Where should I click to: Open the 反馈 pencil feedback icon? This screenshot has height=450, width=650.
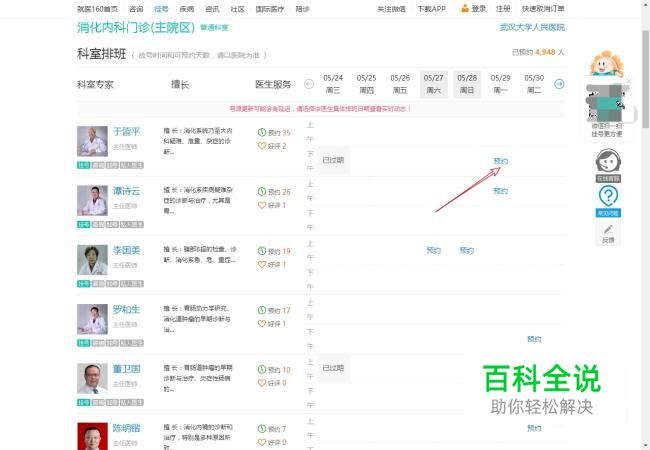[x=608, y=233]
